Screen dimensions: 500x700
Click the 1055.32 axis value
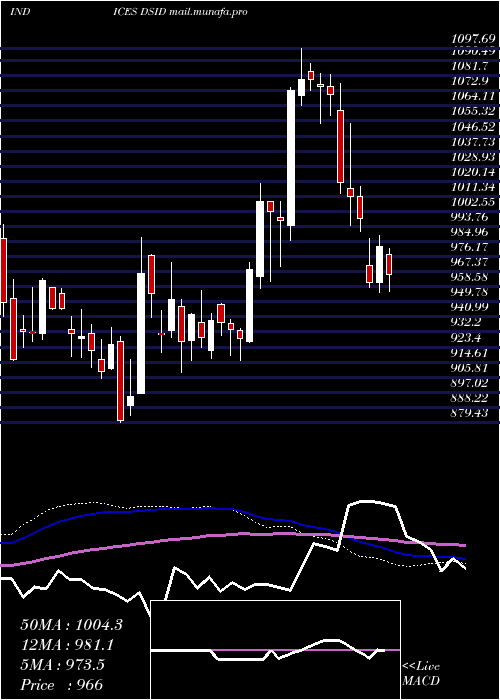coord(473,111)
